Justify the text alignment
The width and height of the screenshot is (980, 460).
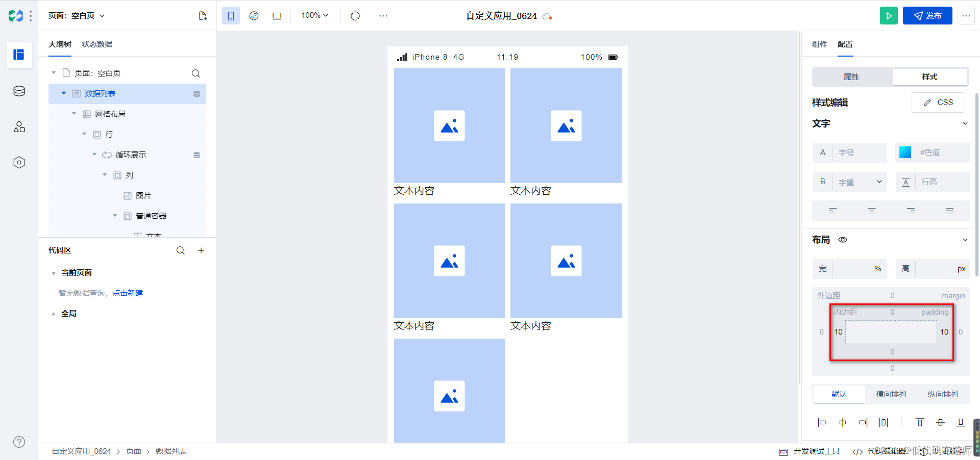tap(950, 211)
